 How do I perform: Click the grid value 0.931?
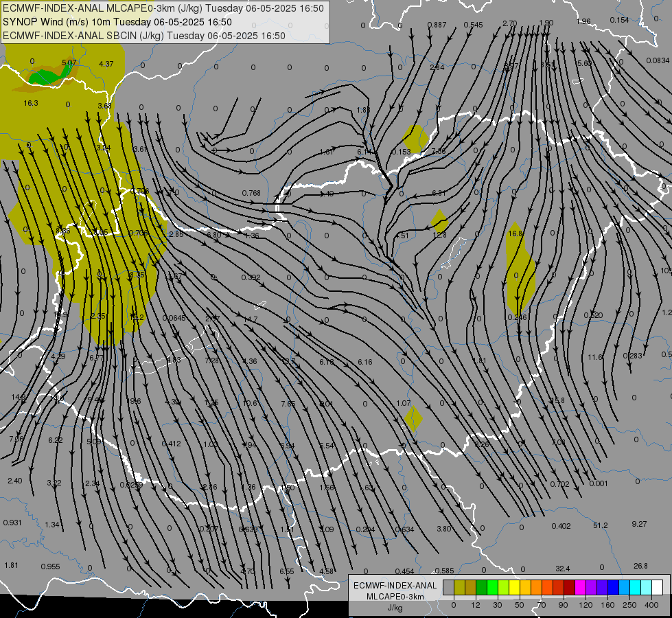tap(12, 523)
